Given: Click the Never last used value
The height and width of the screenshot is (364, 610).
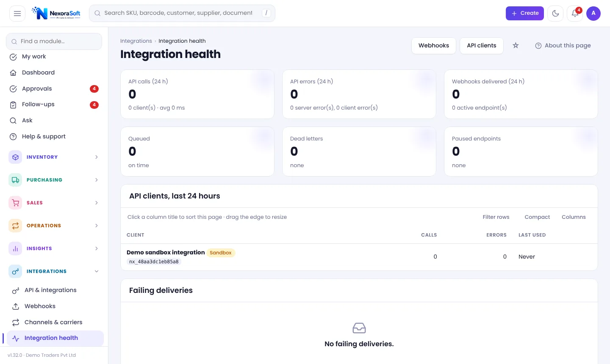Looking at the screenshot, I should click(527, 257).
